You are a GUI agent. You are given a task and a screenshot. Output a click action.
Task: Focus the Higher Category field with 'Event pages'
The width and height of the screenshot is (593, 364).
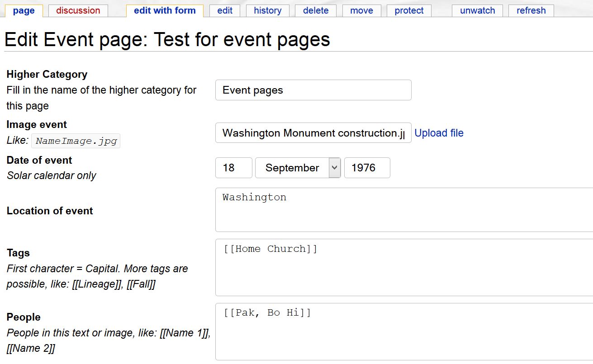313,90
